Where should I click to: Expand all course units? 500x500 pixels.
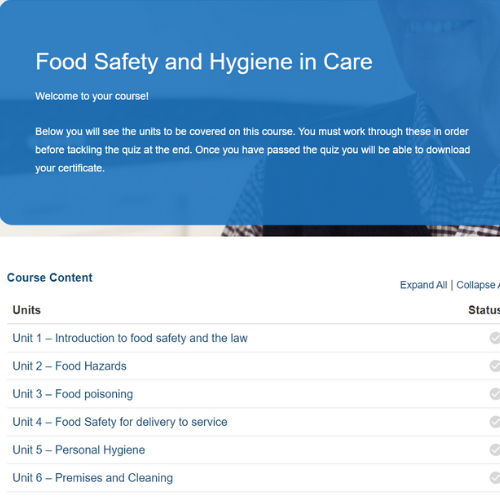pos(423,285)
